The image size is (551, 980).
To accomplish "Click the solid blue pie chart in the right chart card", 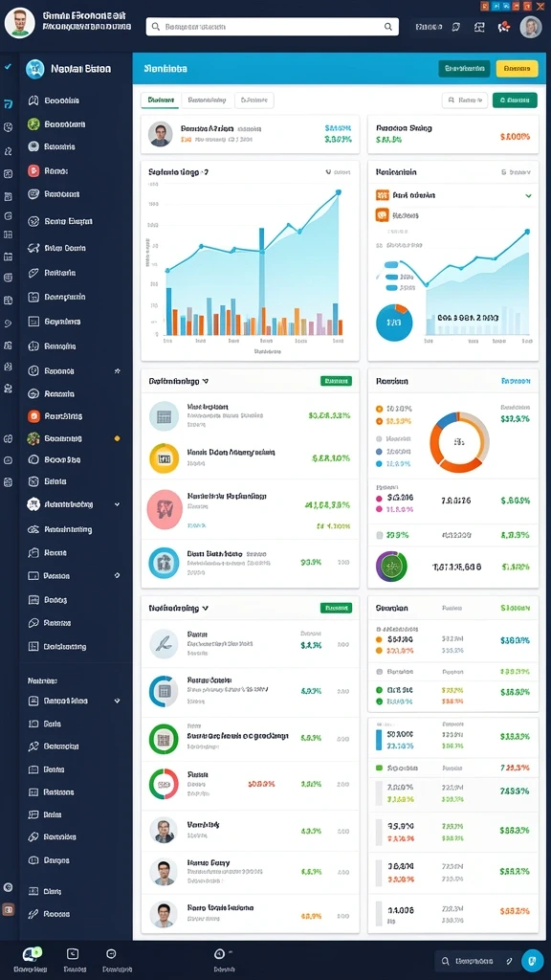I will tap(394, 323).
